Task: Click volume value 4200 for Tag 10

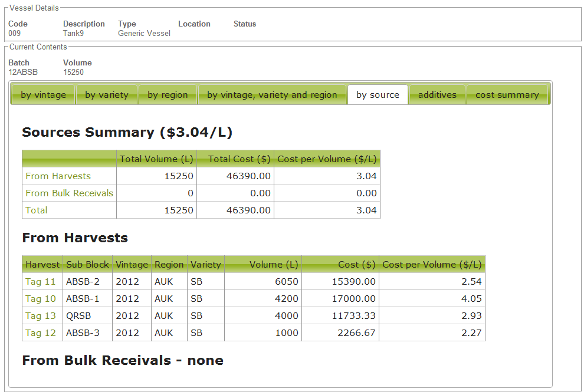Action: [287, 298]
